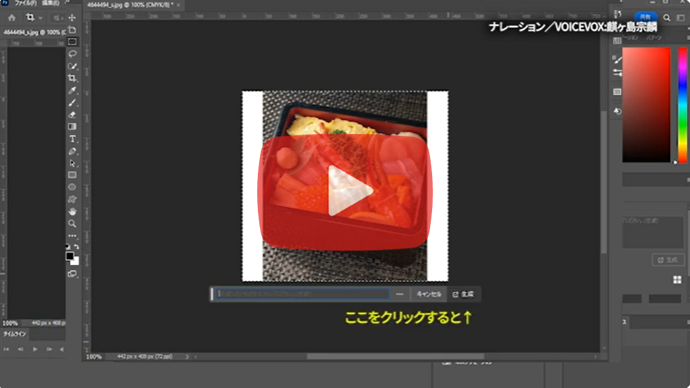Click the 生成 button in the taskbar
Viewport: 690px width, 388px height.
point(463,294)
